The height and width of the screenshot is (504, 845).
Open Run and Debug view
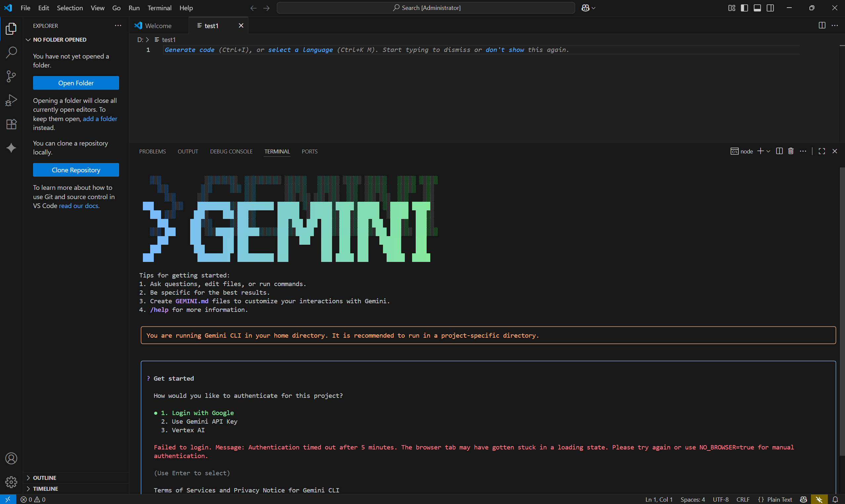(11, 100)
